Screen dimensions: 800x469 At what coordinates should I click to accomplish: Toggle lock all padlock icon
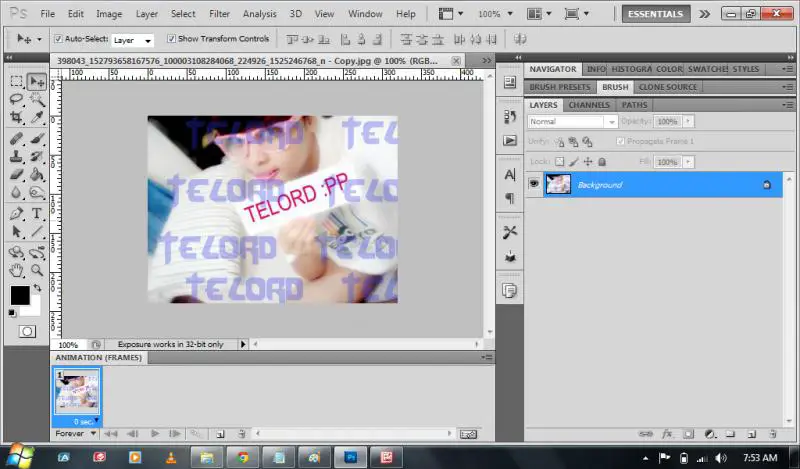(x=602, y=162)
